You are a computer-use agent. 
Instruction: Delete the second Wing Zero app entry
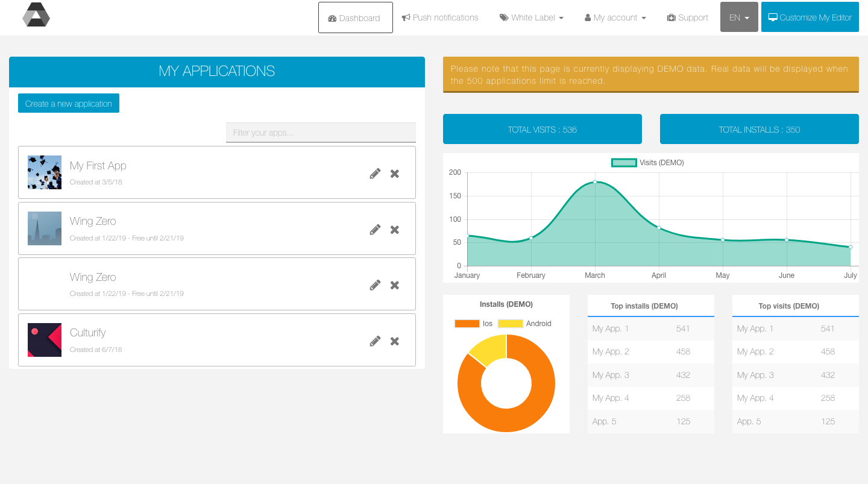point(395,285)
